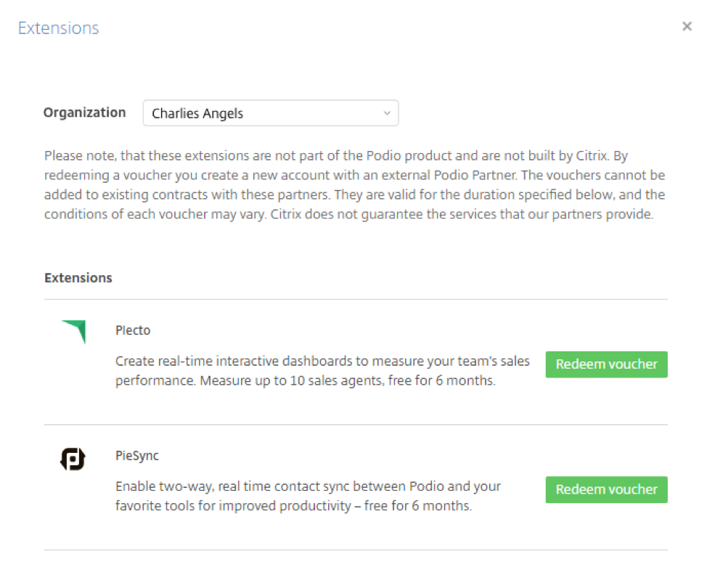Click the divider line under the Extensions heading

tap(356, 299)
